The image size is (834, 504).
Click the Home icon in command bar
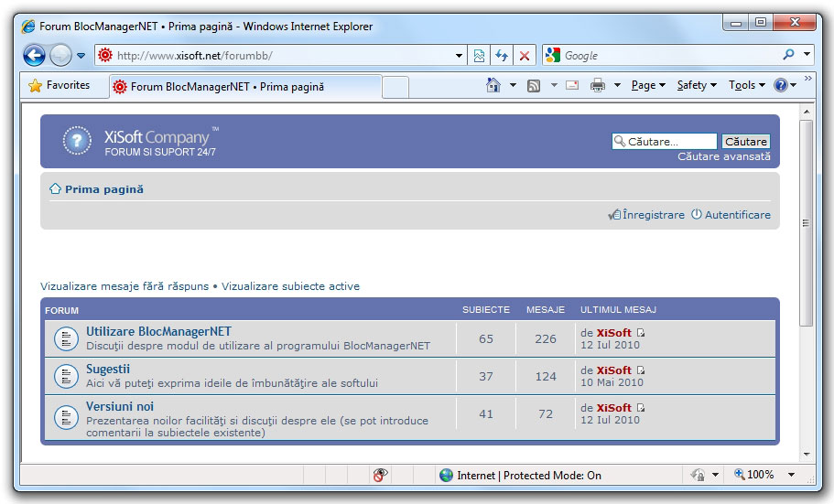(493, 85)
